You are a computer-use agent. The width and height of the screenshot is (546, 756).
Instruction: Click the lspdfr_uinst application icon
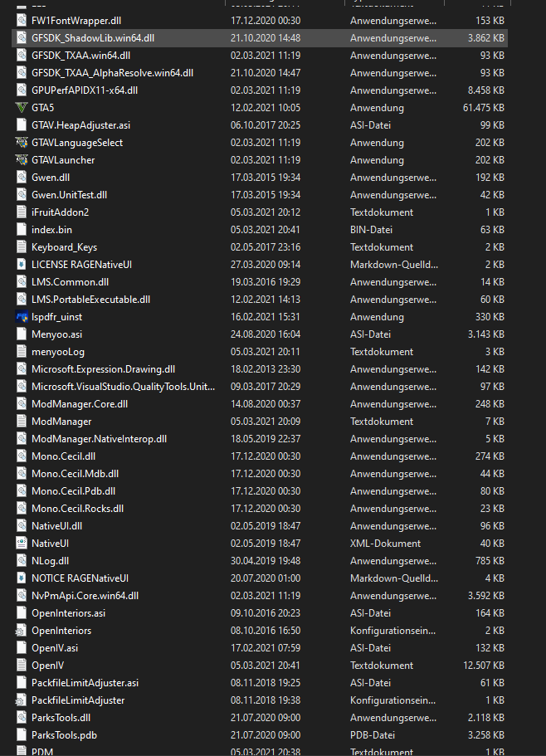coord(22,317)
